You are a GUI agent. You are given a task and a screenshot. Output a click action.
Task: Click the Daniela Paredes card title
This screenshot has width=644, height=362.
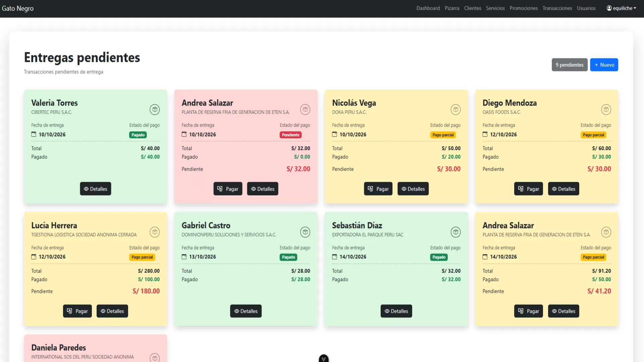(x=59, y=348)
